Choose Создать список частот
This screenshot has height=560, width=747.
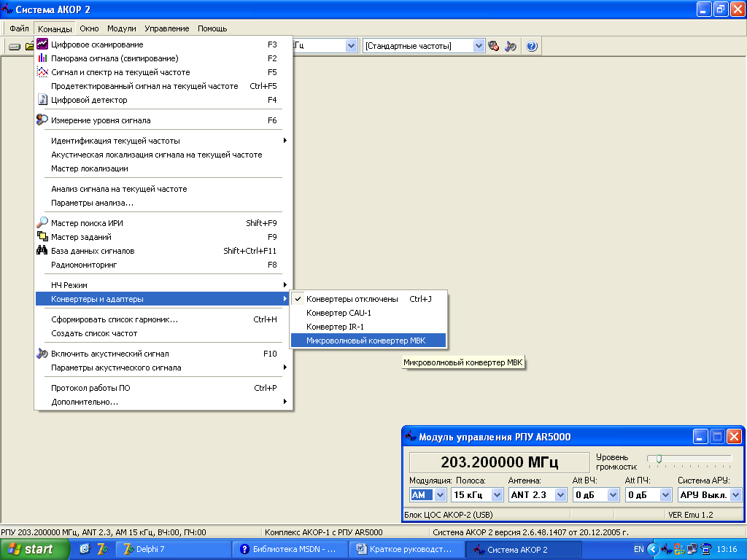tap(163, 332)
